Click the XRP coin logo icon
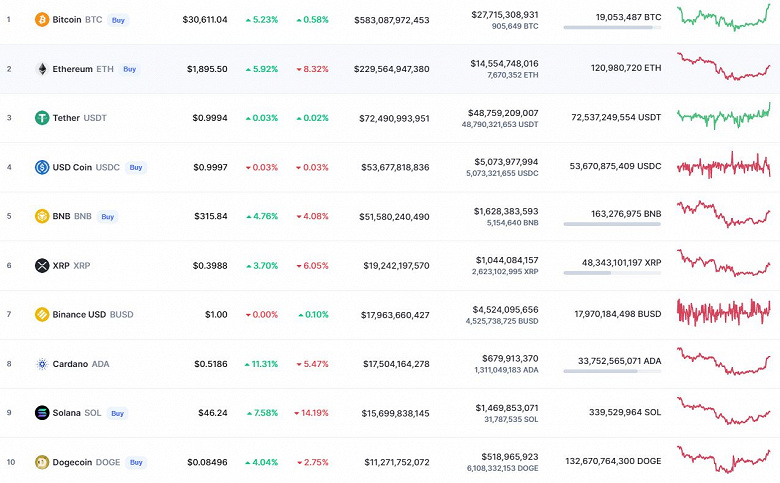This screenshot has width=780, height=483. point(42,265)
